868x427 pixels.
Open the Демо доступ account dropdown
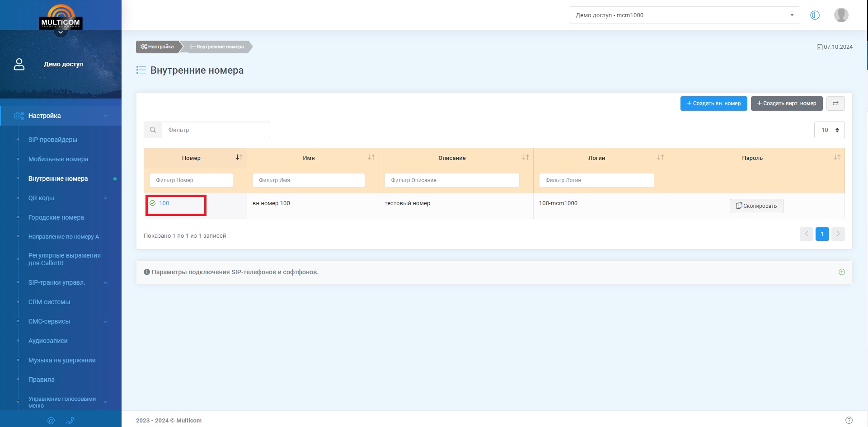[x=684, y=15]
